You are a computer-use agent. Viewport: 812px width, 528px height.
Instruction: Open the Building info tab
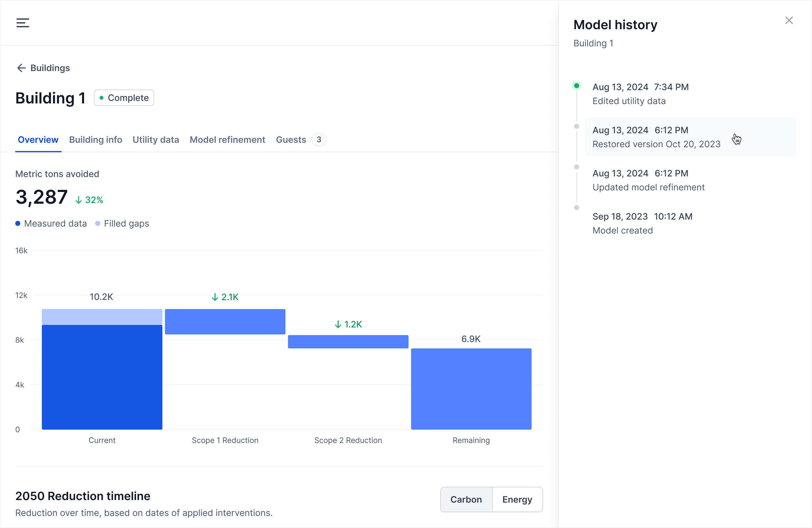[95, 140]
